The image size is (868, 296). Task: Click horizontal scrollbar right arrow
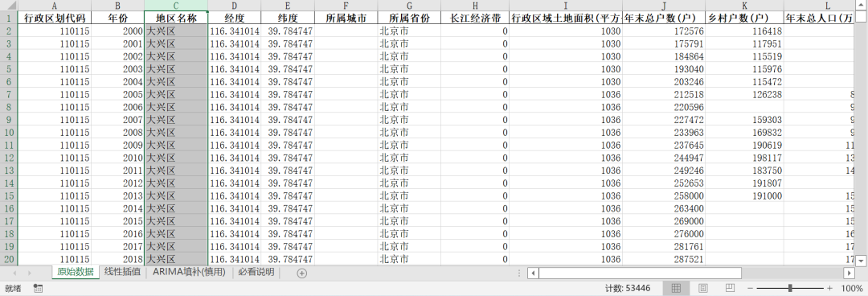point(849,273)
